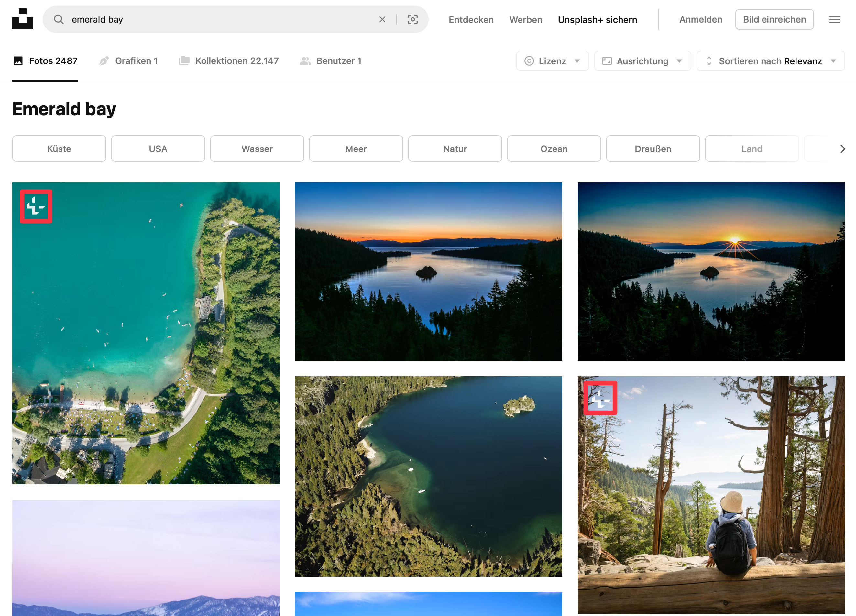Open the Entdecken link

click(471, 20)
